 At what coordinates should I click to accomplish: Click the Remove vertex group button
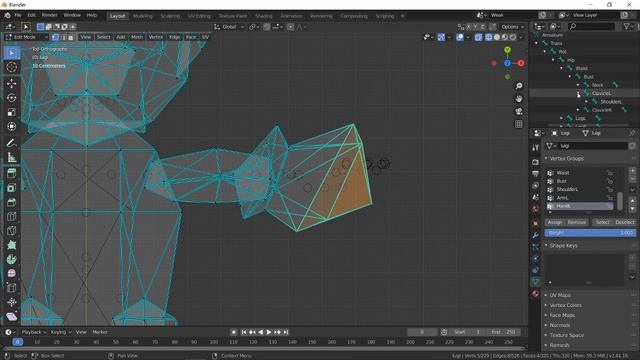click(x=577, y=222)
